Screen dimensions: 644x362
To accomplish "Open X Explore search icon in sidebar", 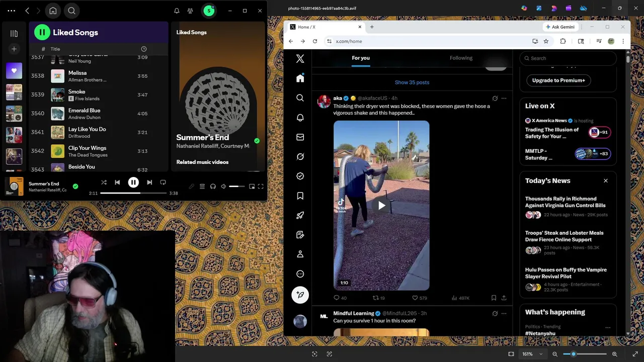I will (300, 98).
